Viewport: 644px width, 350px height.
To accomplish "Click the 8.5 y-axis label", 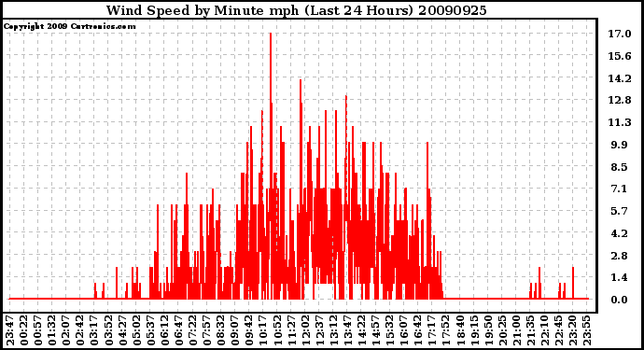I will tap(620, 167).
